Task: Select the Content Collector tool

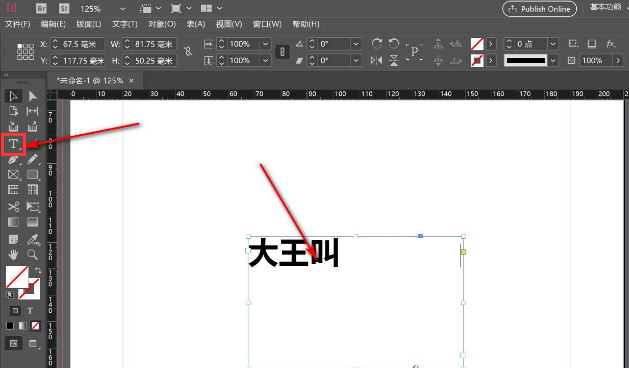Action: [13, 127]
